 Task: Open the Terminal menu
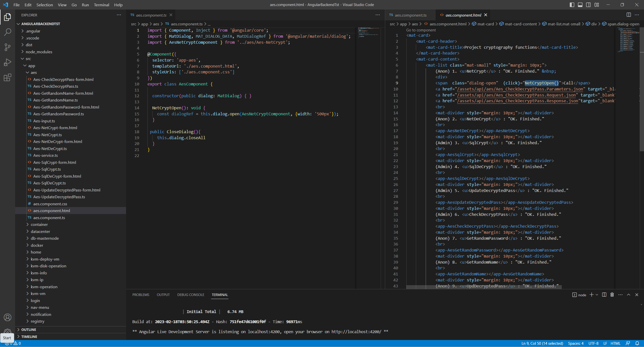101,5
